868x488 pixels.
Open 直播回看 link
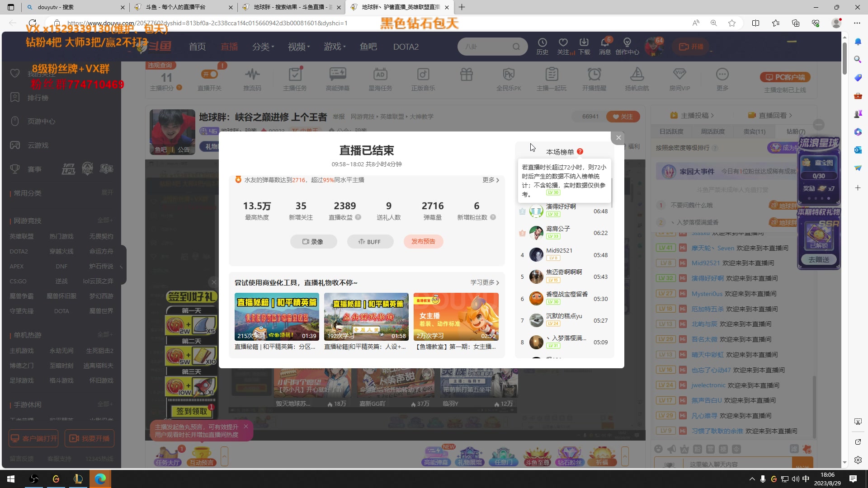[770, 115]
